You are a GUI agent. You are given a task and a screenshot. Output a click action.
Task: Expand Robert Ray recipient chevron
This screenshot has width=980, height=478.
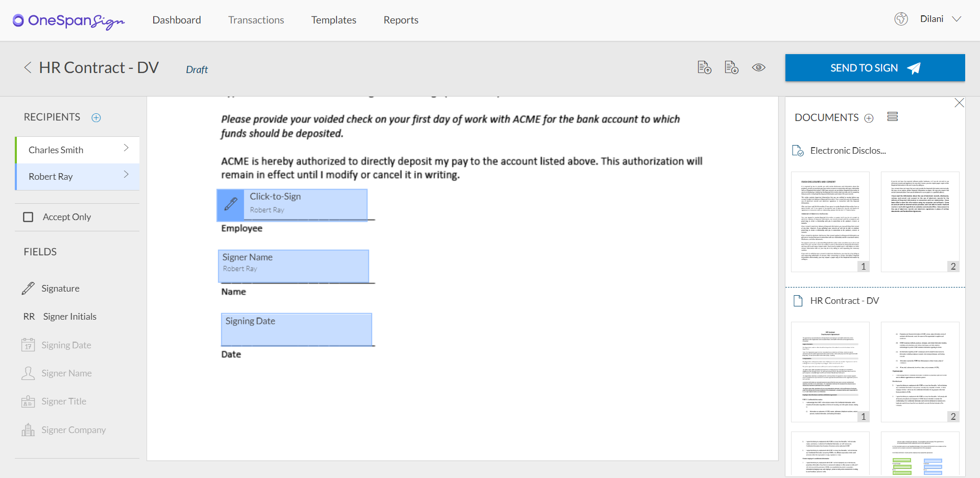[126, 175]
